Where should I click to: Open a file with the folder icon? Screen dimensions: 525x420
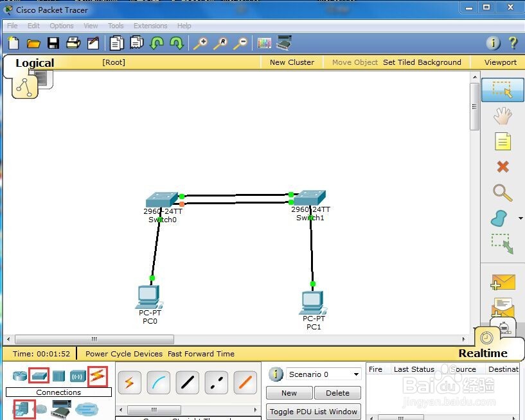tap(33, 44)
